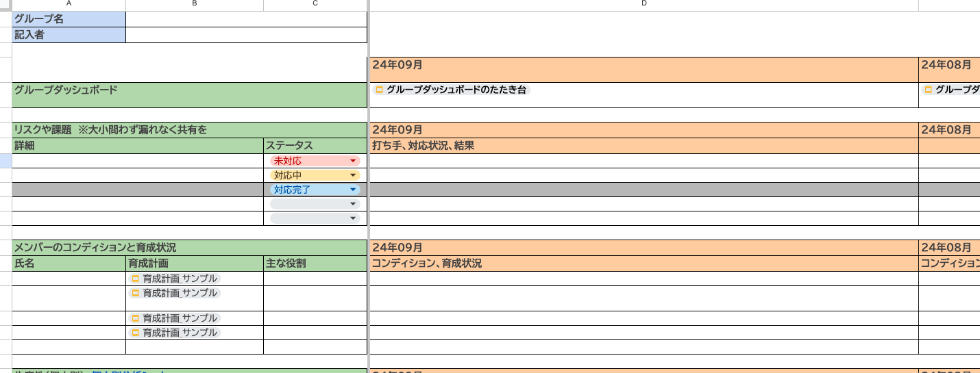
Task: Open the 未対応 status dropdown
Action: 315,161
